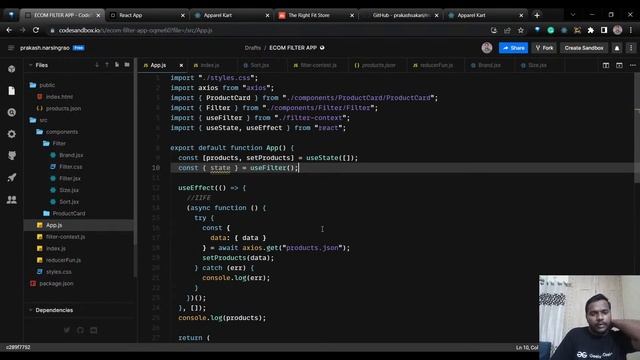Click the Twitter icon below Dependencies
The image size is (640, 360).
click(67, 330)
